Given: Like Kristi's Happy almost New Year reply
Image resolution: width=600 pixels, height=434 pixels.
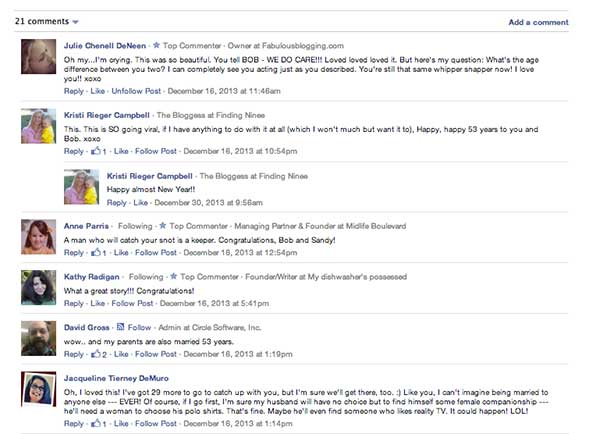Looking at the screenshot, I should [140, 203].
